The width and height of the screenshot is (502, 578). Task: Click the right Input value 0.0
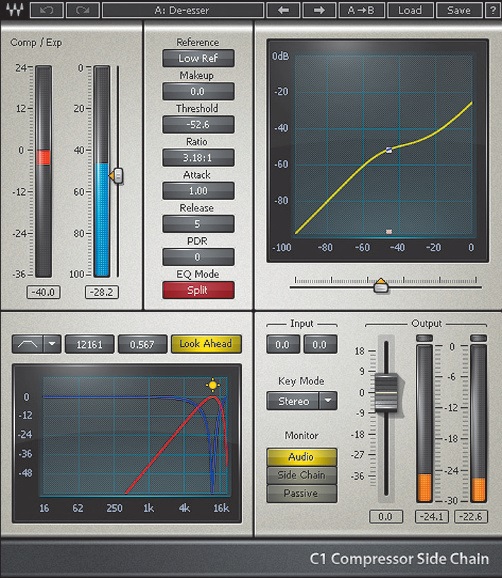coord(320,344)
